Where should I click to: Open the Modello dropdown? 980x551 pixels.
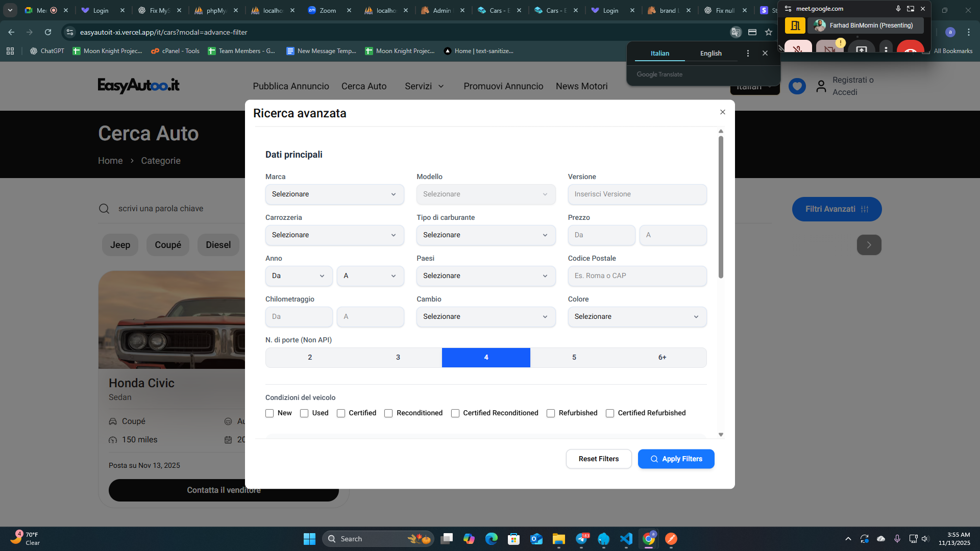tap(485, 194)
